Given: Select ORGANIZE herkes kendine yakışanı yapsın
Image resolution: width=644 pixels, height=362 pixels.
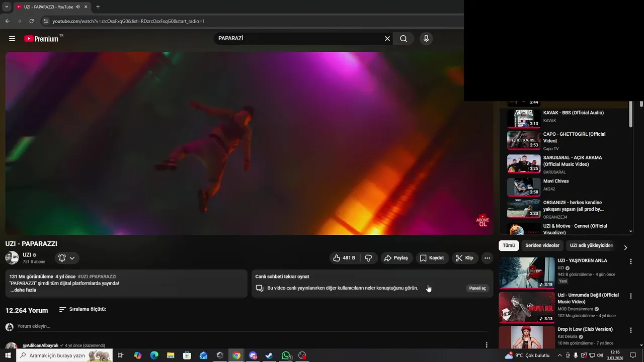Looking at the screenshot, I should coord(566,209).
